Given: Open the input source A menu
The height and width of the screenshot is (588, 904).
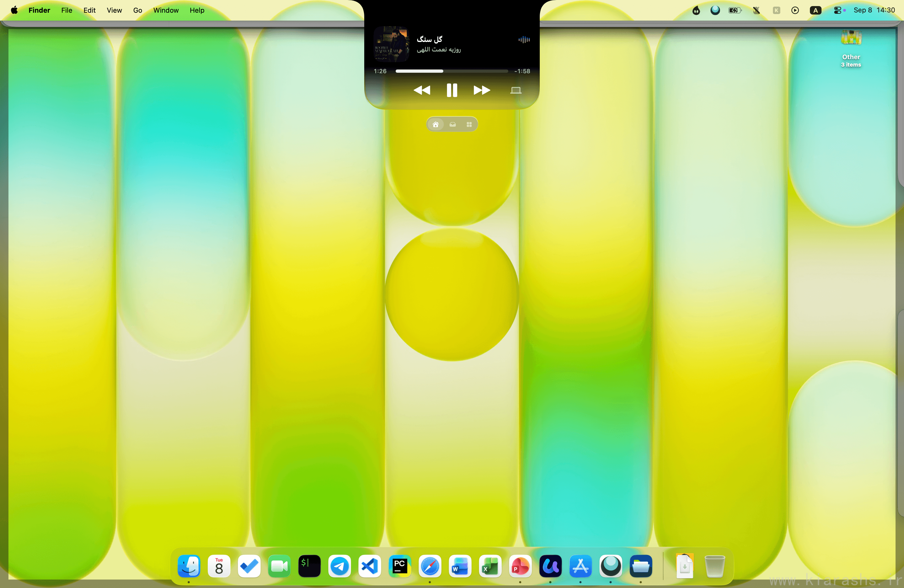Looking at the screenshot, I should click(815, 10).
